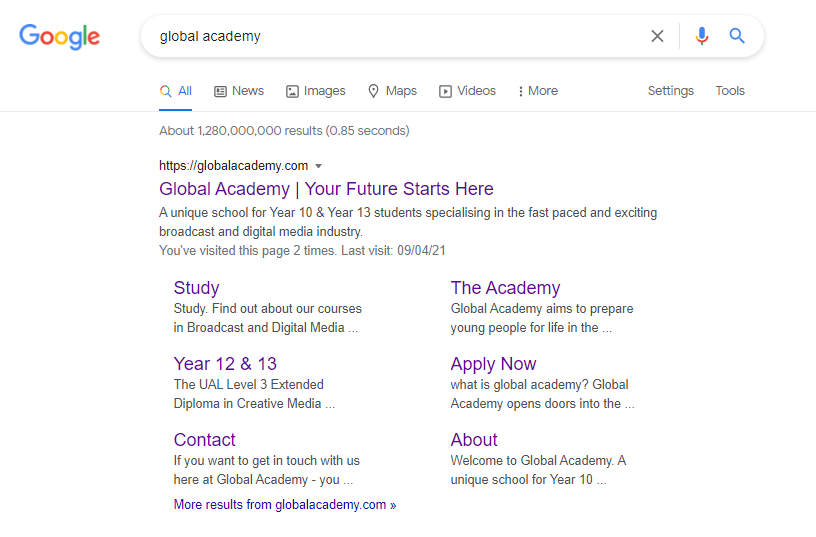816x537 pixels.
Task: Clear the search box with X icon
Action: tap(657, 36)
